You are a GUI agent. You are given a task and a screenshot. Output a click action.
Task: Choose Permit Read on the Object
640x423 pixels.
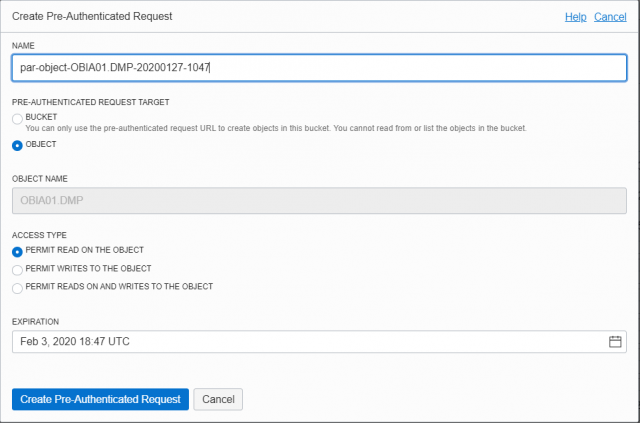17,252
